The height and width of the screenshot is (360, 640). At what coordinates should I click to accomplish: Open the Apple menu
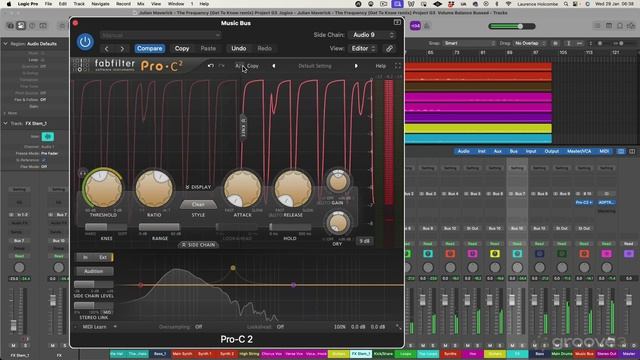coord(9,4)
